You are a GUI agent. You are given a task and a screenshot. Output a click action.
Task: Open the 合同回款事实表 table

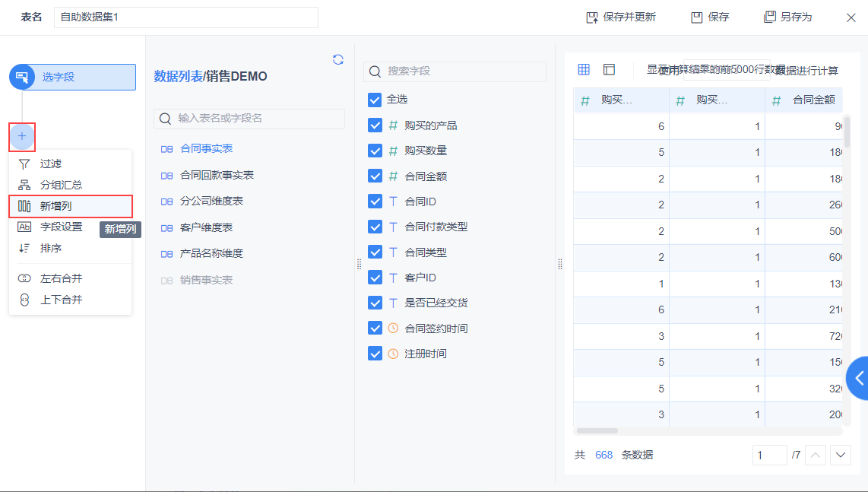[217, 175]
